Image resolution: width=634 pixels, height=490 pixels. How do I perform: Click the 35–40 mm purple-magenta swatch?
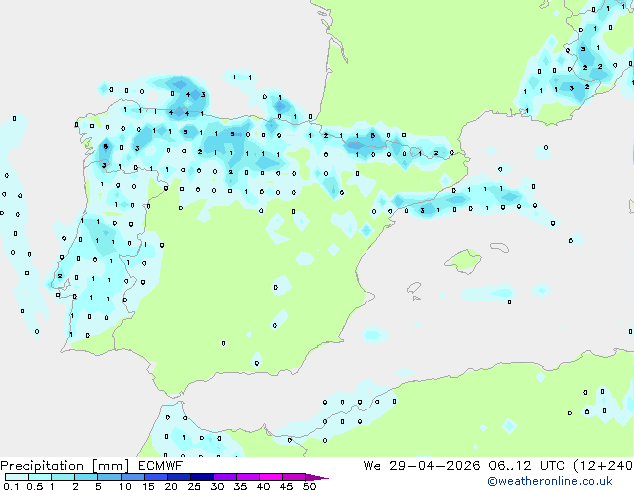(248, 477)
